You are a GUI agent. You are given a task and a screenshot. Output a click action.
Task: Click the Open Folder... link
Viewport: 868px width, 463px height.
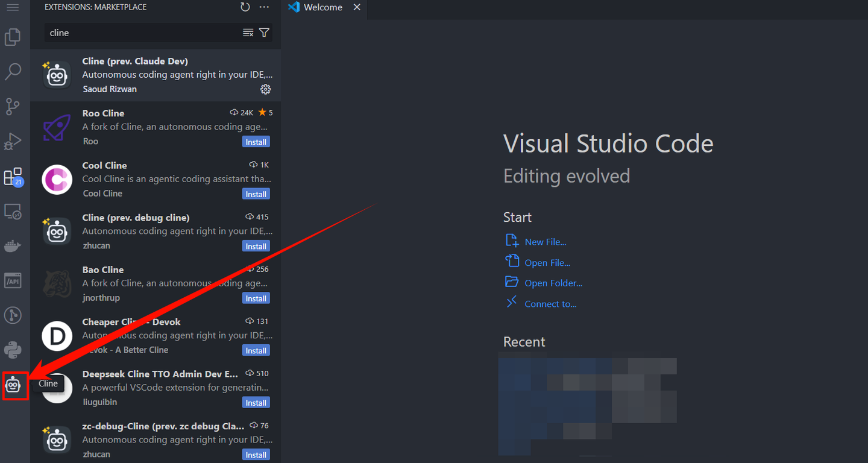pyautogui.click(x=553, y=283)
